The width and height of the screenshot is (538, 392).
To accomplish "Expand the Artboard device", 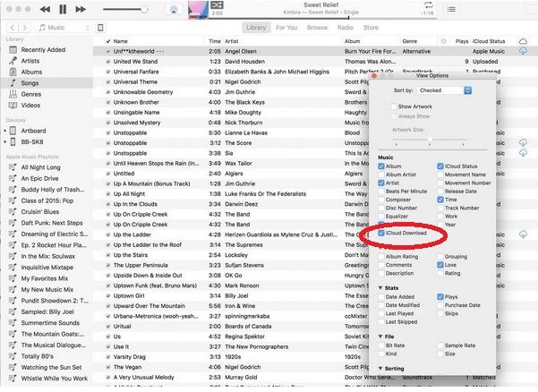I will (5, 131).
